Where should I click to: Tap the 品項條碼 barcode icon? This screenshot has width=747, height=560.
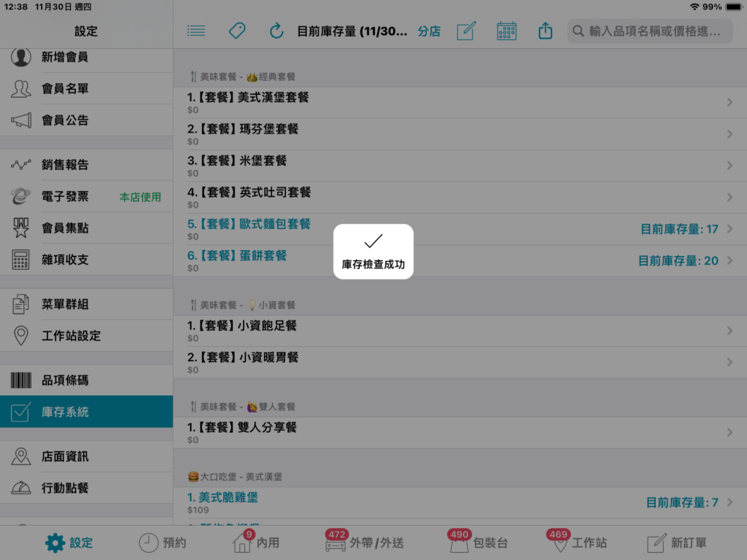pyautogui.click(x=20, y=380)
